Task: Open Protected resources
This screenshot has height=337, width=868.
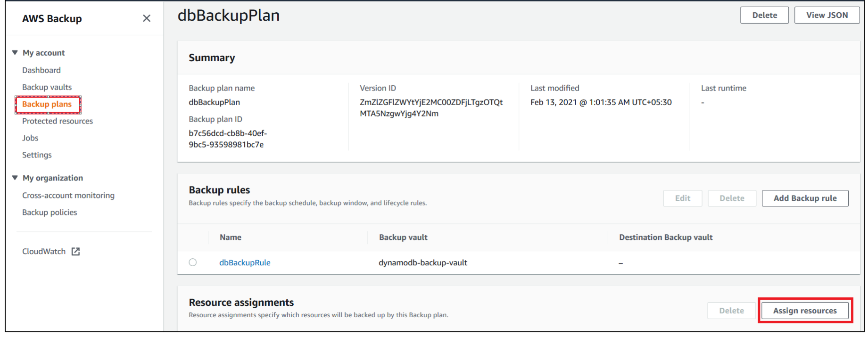Action: click(x=58, y=121)
